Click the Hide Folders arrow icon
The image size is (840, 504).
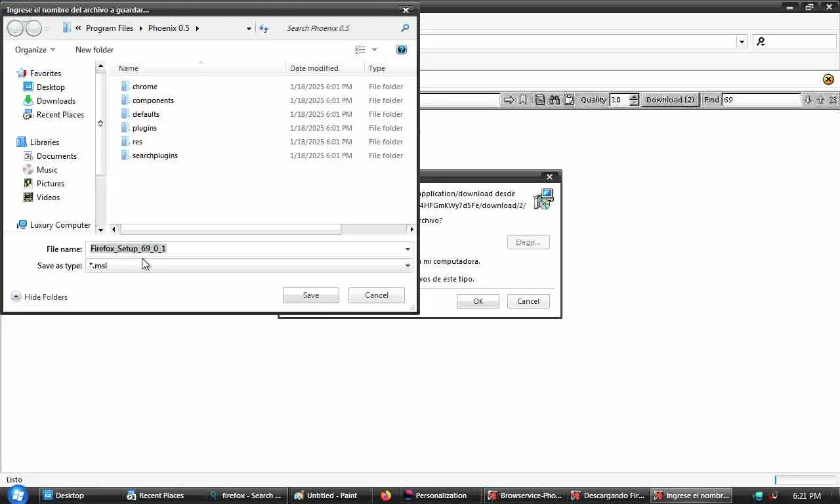pyautogui.click(x=16, y=297)
